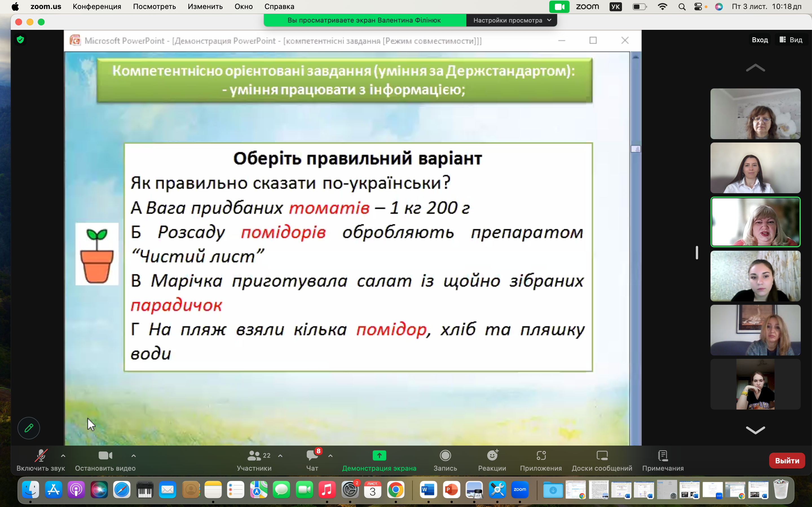Open the Конференция menu

pyautogui.click(x=97, y=6)
